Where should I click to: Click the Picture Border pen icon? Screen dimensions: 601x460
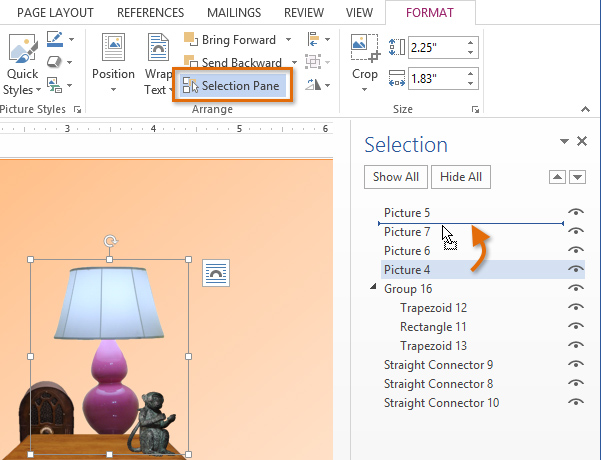coord(55,39)
